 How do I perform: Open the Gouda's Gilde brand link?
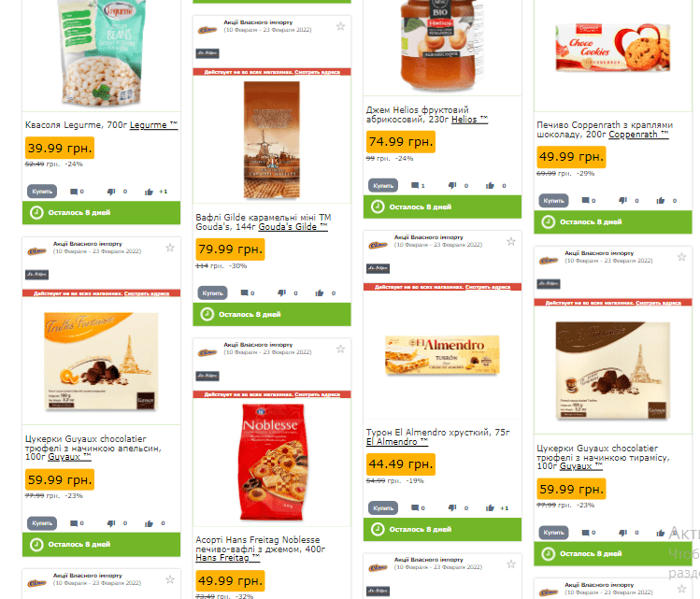293,227
